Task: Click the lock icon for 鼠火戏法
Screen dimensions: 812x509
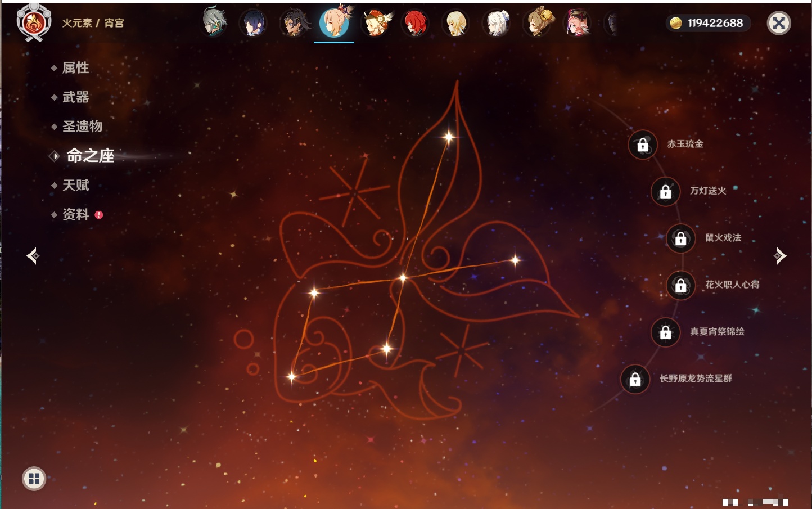Action: pos(681,238)
